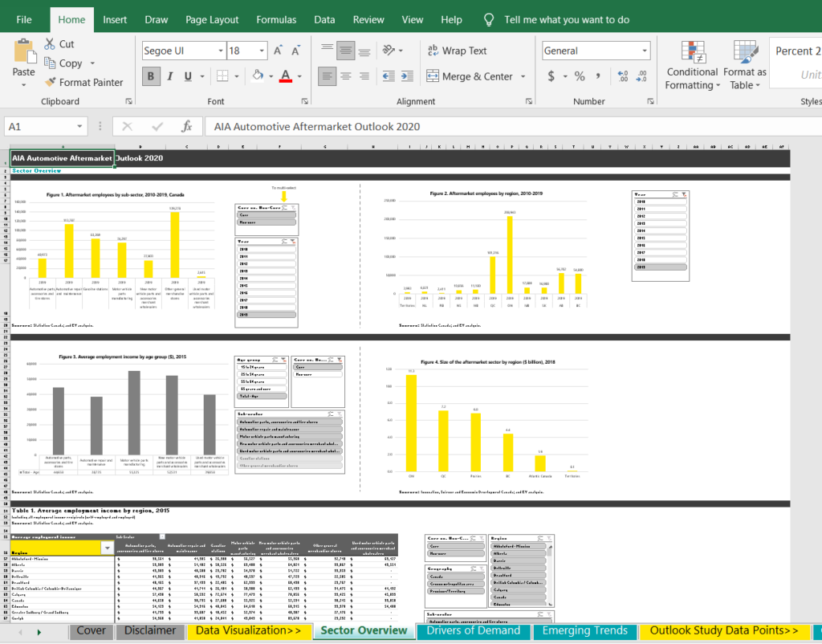The width and height of the screenshot is (822, 644).
Task: Apply red Font Color
Action: [286, 76]
